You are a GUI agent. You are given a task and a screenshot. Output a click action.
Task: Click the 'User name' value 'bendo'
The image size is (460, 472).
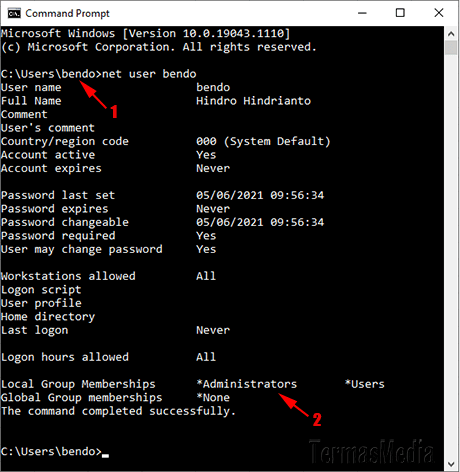click(x=213, y=88)
